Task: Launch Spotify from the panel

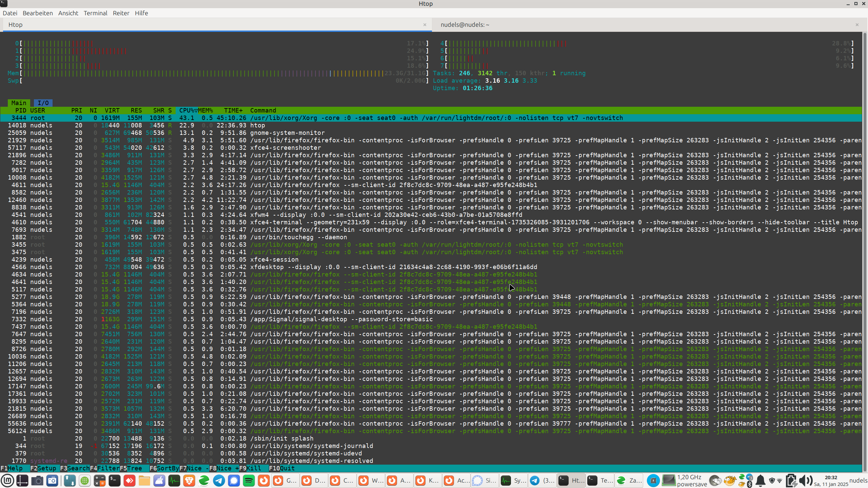Action: [249, 481]
